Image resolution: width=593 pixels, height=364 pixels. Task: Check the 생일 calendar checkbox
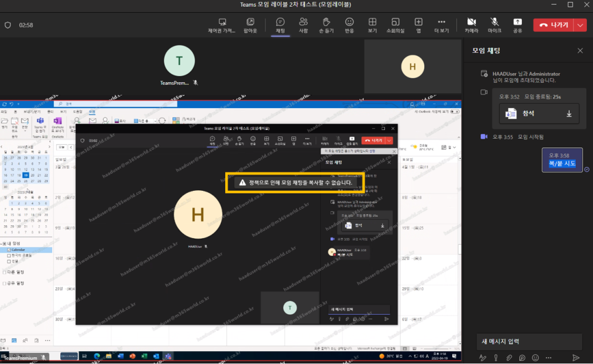[x=9, y=261]
